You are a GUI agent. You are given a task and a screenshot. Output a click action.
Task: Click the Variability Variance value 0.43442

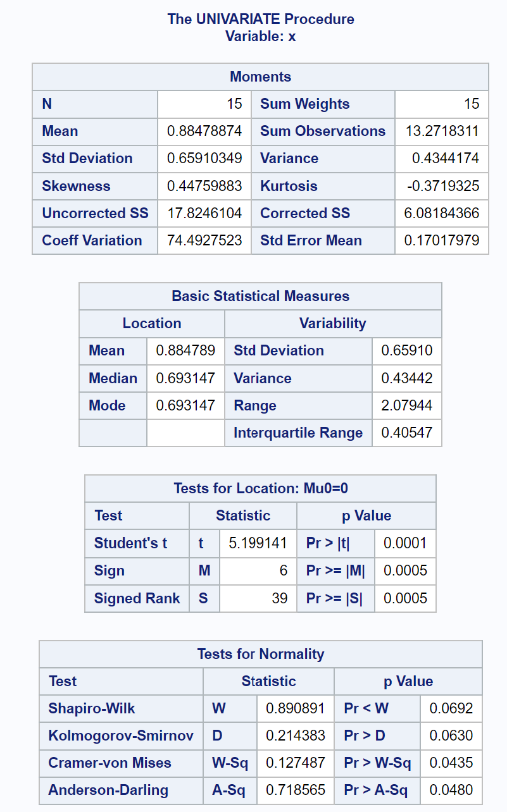point(407,379)
